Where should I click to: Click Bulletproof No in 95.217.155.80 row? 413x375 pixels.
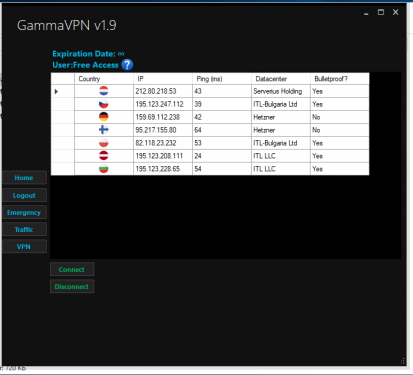[x=340, y=130]
